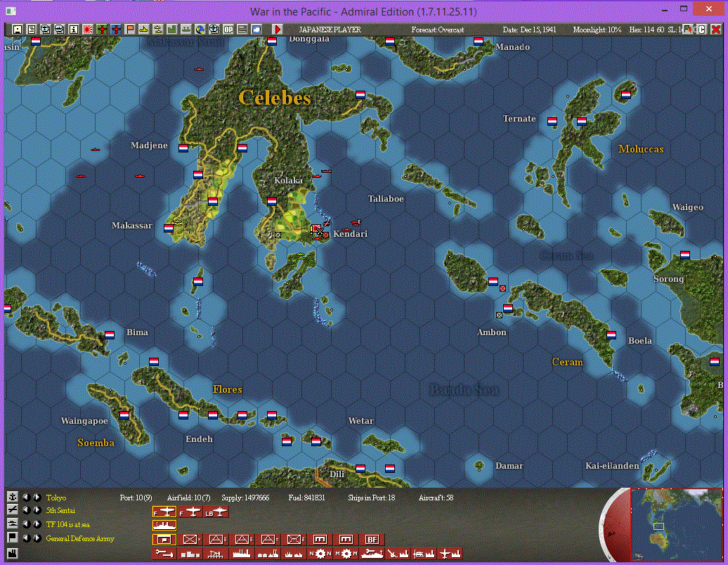Screen dimensions: 728x565
Task: Select the highlighted headquarters land unit icon
Action: tap(164, 540)
